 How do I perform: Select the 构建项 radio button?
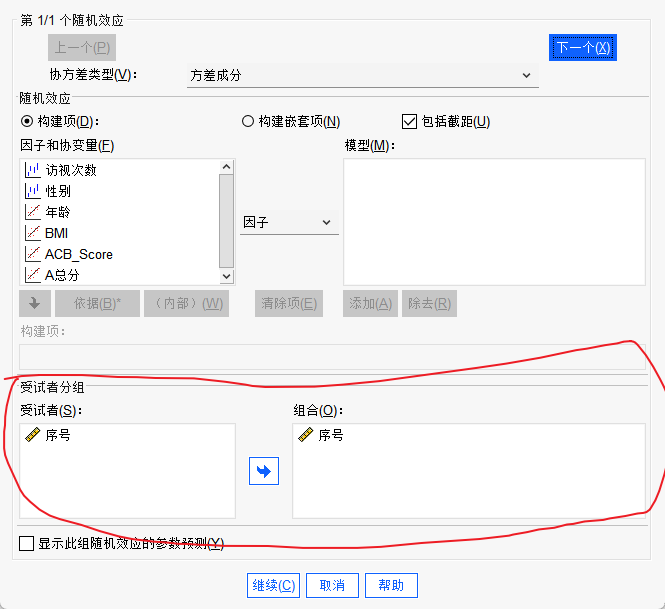pos(27,122)
